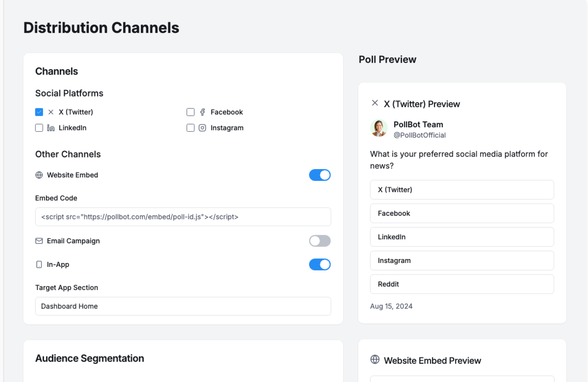Screen dimensions: 588x382
Task: Uncheck the X (Twitter) checkbox
Action: [x=39, y=112]
